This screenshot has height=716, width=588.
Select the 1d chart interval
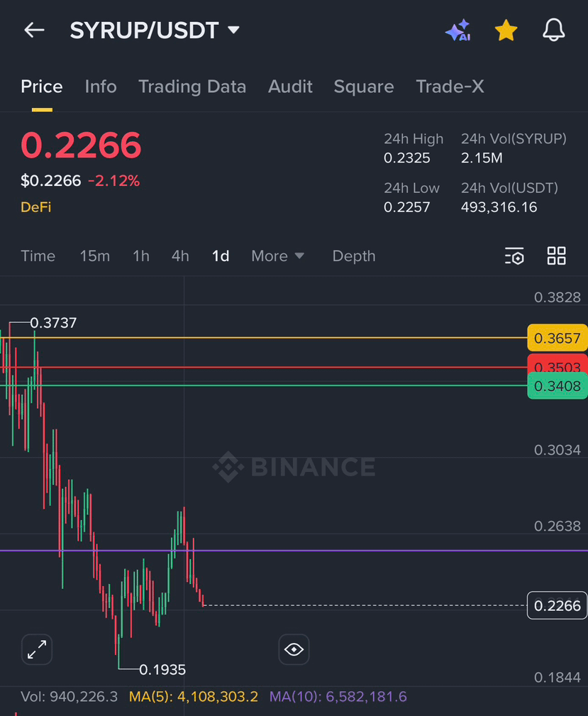click(221, 256)
